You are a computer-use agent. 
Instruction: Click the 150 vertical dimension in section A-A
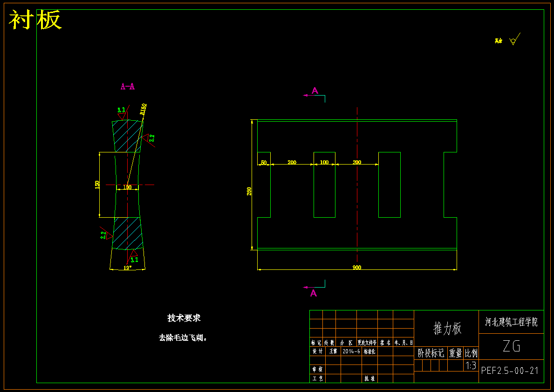(x=97, y=185)
